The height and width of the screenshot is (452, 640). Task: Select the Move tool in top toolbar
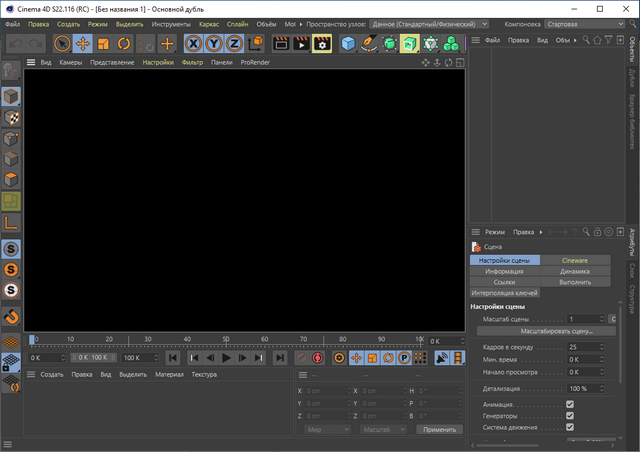(82, 44)
